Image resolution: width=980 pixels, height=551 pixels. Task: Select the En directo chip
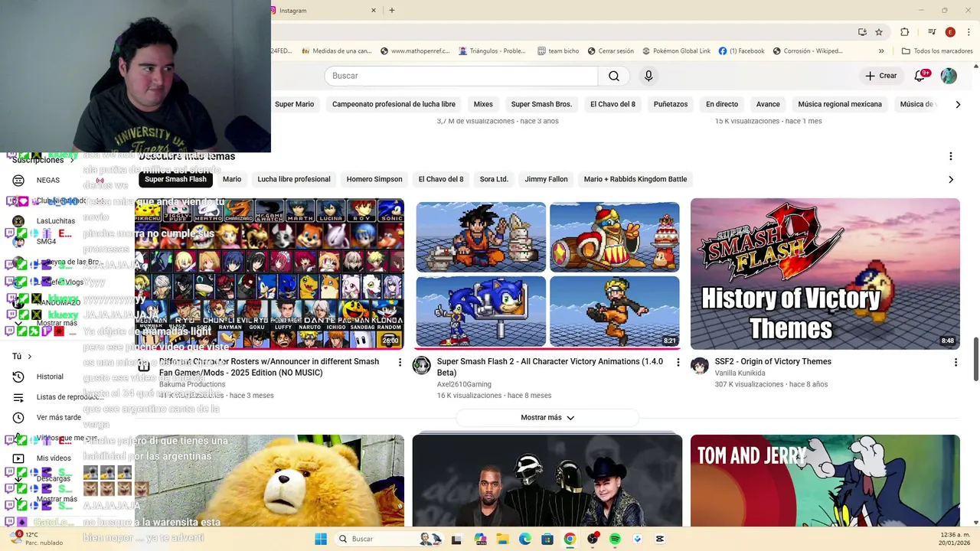722,104
